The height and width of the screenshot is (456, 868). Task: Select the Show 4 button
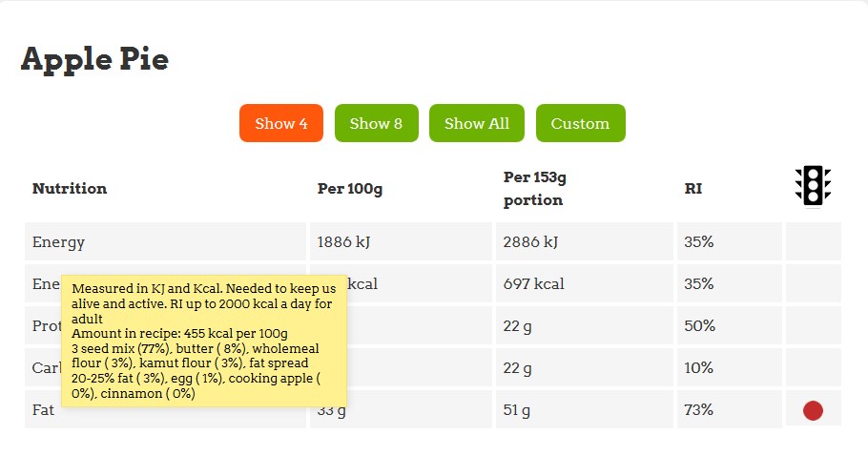coord(281,123)
